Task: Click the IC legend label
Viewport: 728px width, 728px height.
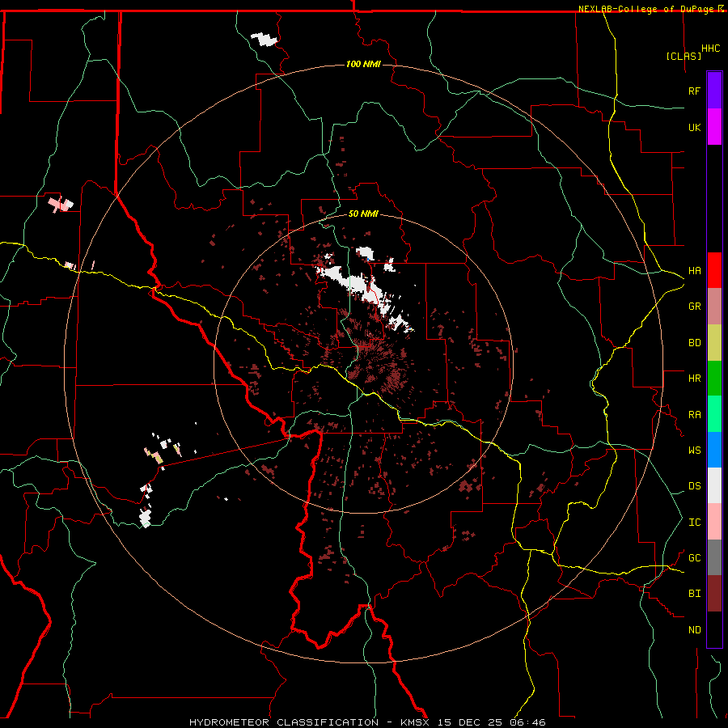Action: (x=694, y=523)
